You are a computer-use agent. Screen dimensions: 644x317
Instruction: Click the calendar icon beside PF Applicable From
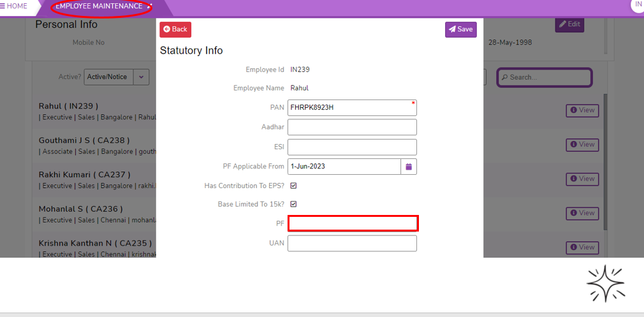tap(409, 166)
